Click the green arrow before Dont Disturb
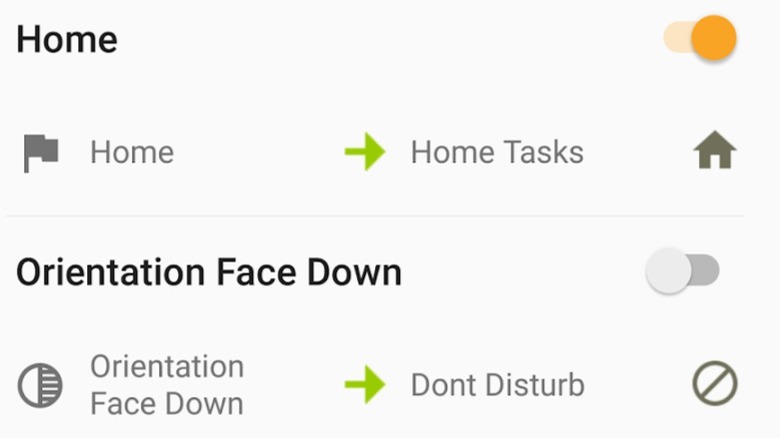780x438 pixels. pos(365,385)
